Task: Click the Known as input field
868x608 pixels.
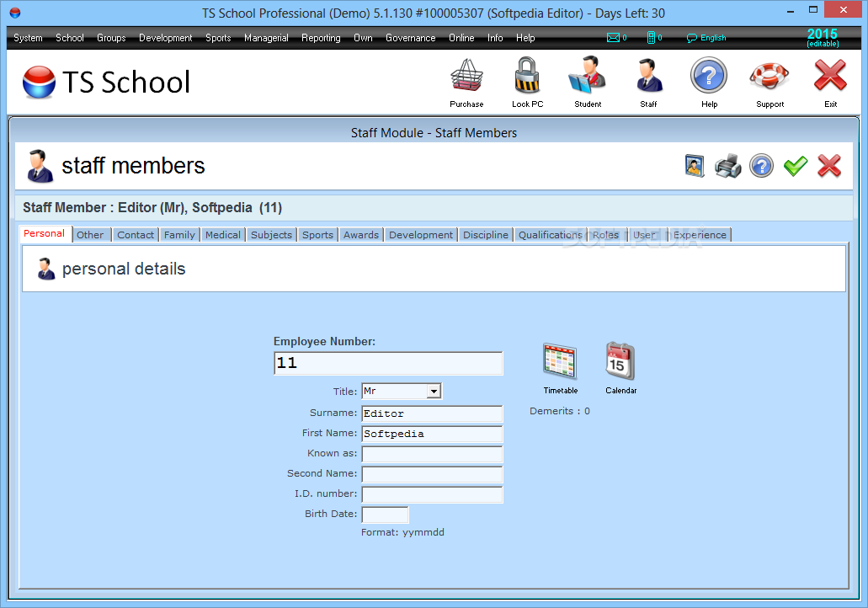Action: (x=432, y=454)
